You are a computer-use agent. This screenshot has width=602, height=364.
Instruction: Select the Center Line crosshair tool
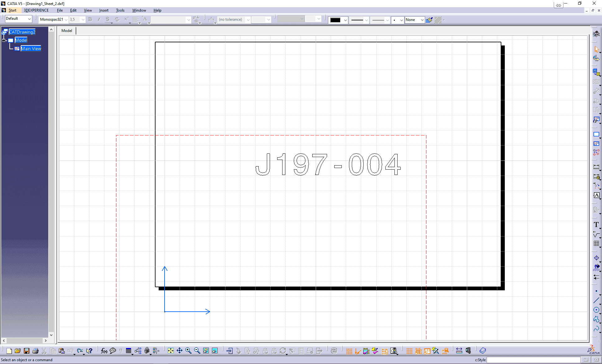596,258
